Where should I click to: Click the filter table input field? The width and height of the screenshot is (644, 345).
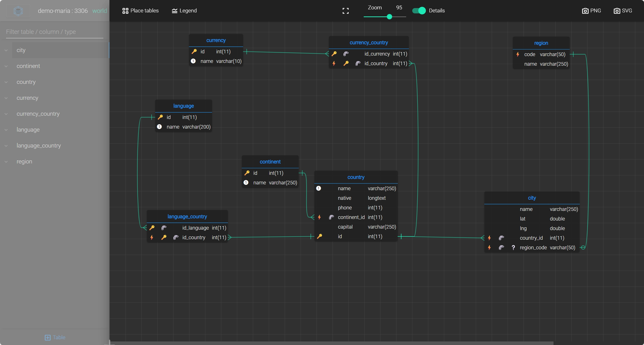tap(54, 32)
